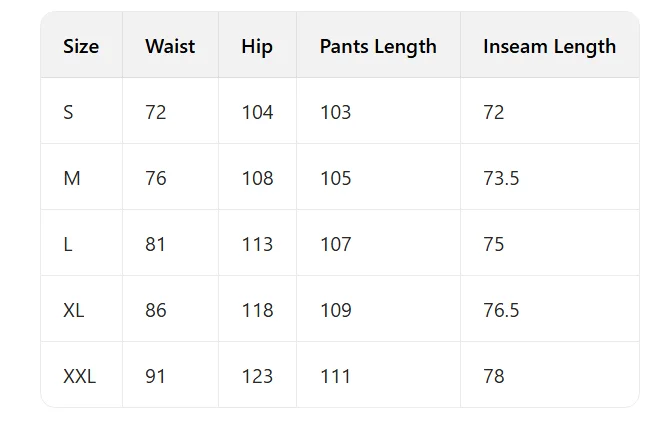Image resolution: width=664 pixels, height=425 pixels.
Task: Select the XXL size row label
Action: pyautogui.click(x=79, y=376)
